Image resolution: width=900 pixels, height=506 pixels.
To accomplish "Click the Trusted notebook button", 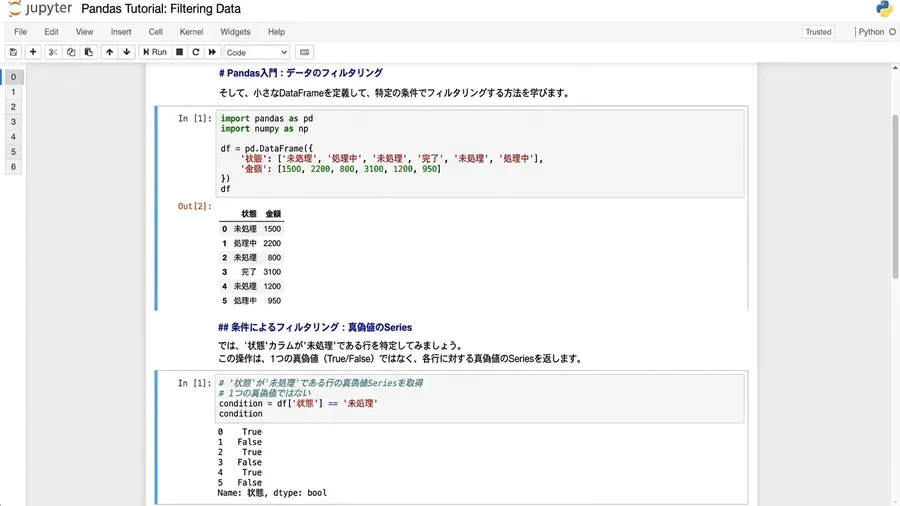I will click(x=818, y=32).
